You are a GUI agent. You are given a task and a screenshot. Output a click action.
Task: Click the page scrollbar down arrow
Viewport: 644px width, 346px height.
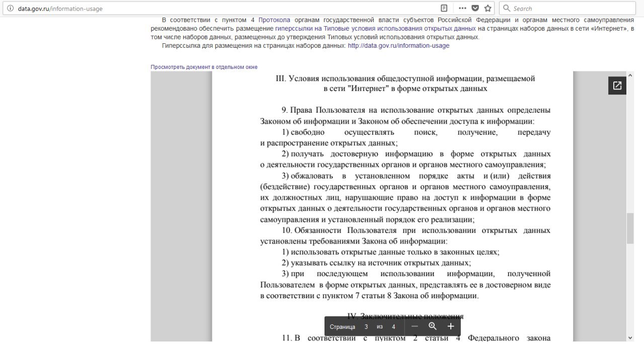(630, 338)
